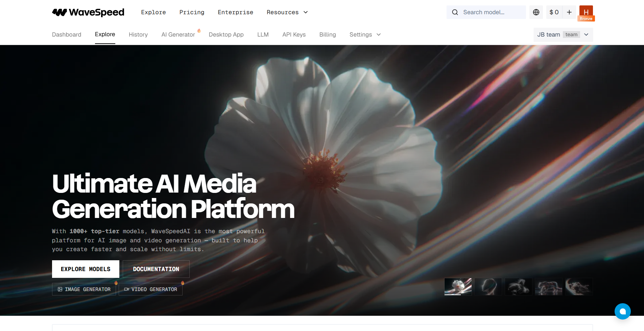Click the WaveSpeed logo
Screen dimensions: 644x331
[88, 13]
